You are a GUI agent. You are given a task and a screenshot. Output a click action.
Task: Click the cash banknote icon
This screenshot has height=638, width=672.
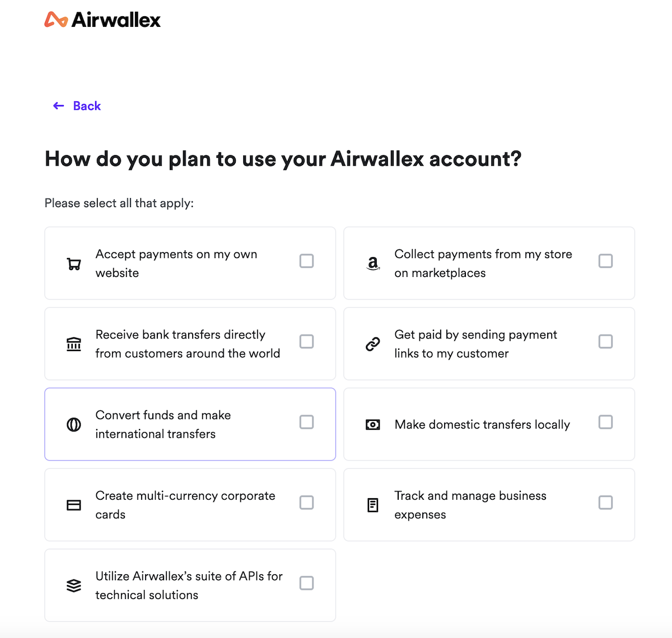click(x=372, y=424)
